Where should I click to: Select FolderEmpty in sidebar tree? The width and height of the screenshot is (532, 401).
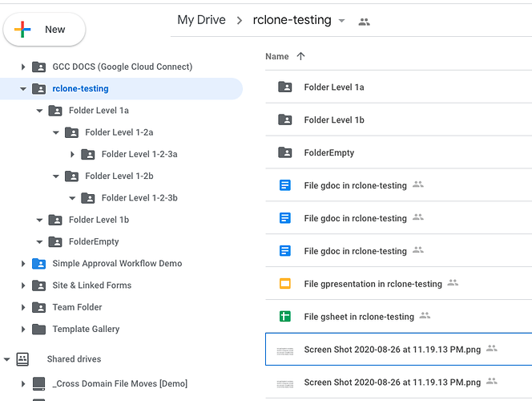[x=94, y=241]
